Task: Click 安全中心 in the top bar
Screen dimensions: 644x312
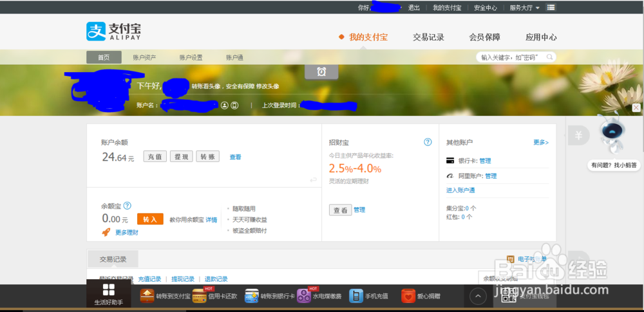Action: [x=485, y=7]
